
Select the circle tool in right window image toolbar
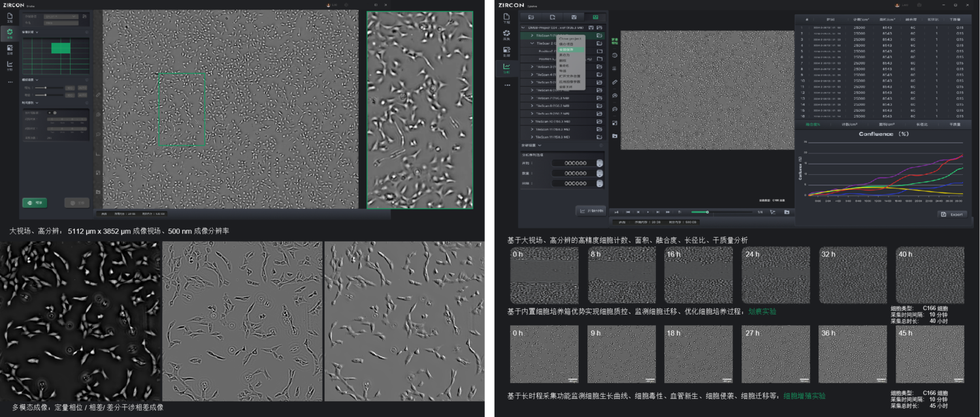pos(615,55)
